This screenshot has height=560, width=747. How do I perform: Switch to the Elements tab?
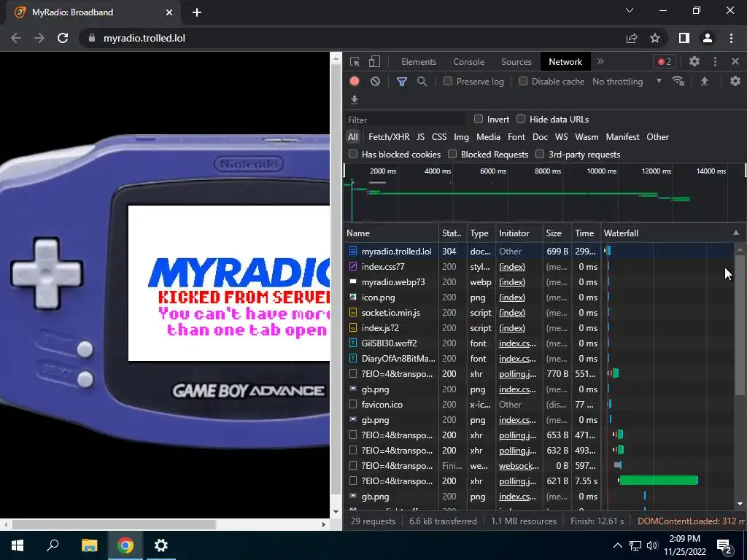[x=419, y=61]
